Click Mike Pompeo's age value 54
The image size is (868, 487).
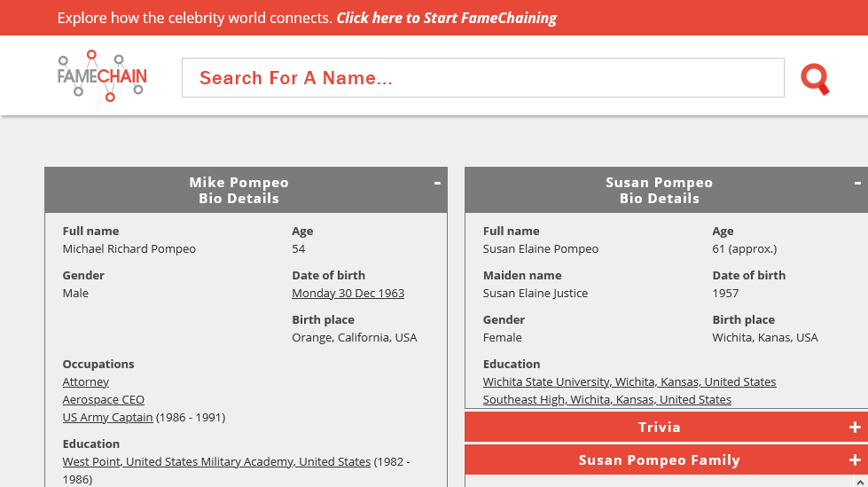[299, 248]
